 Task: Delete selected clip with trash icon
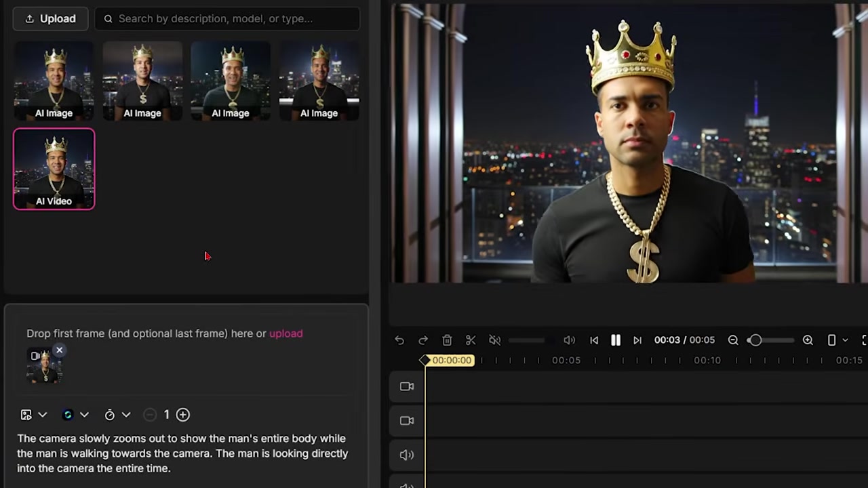click(x=447, y=340)
